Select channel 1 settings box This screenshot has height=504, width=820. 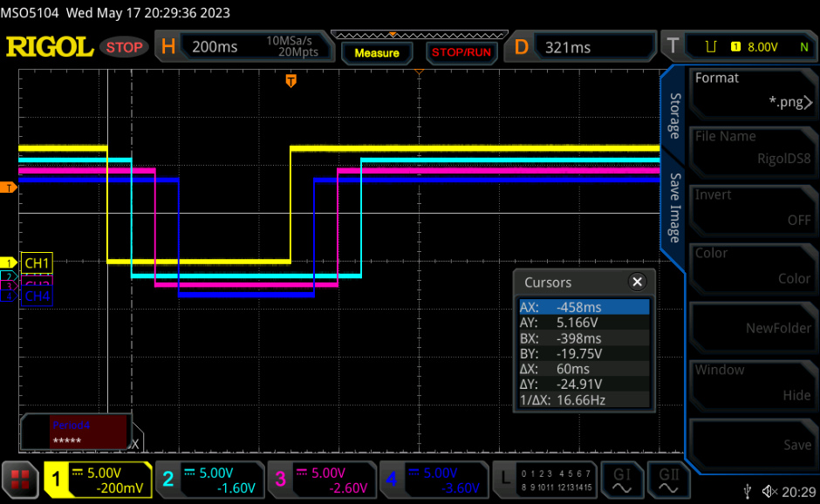(x=98, y=480)
